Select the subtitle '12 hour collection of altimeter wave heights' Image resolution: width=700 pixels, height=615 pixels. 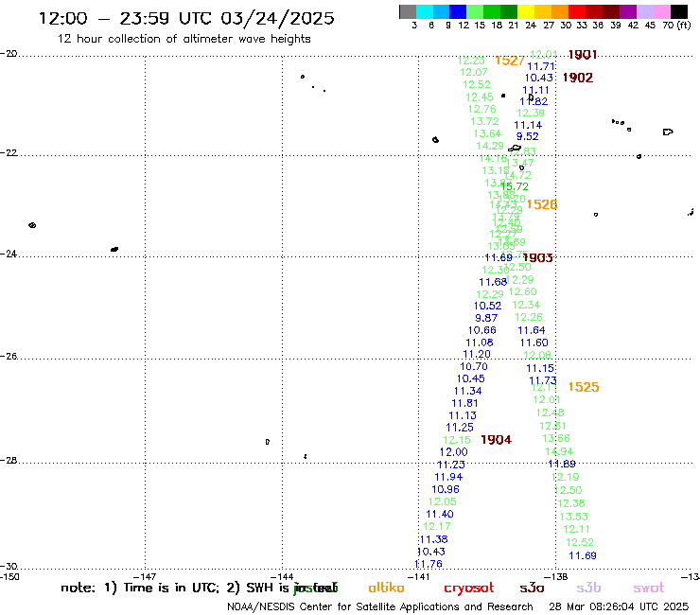(x=184, y=39)
